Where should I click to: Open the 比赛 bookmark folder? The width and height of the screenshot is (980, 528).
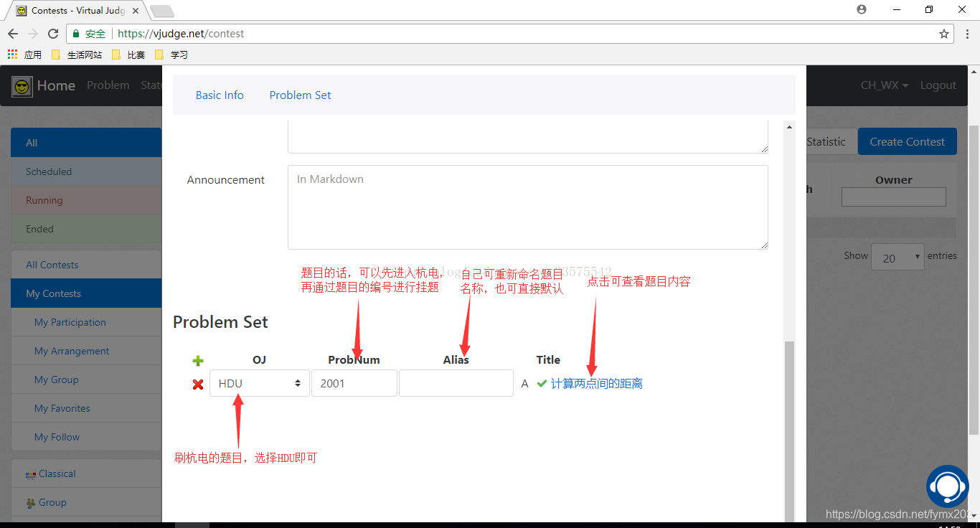point(128,55)
